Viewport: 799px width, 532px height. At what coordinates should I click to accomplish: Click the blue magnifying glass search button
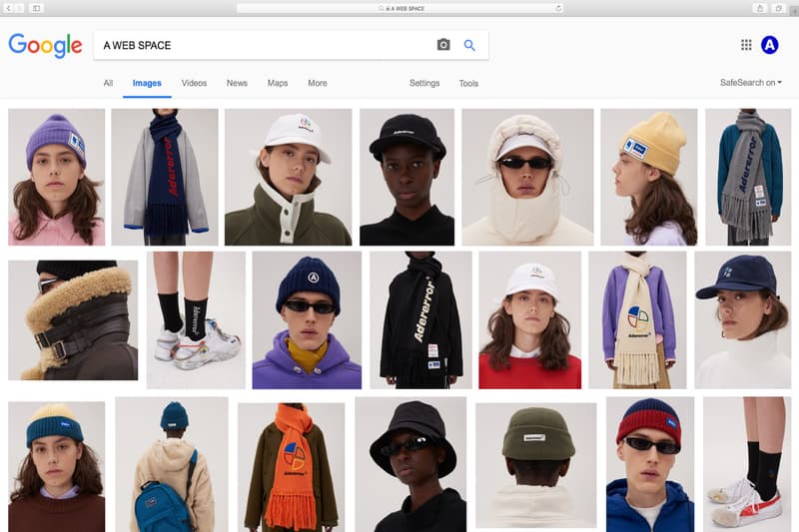[469, 45]
